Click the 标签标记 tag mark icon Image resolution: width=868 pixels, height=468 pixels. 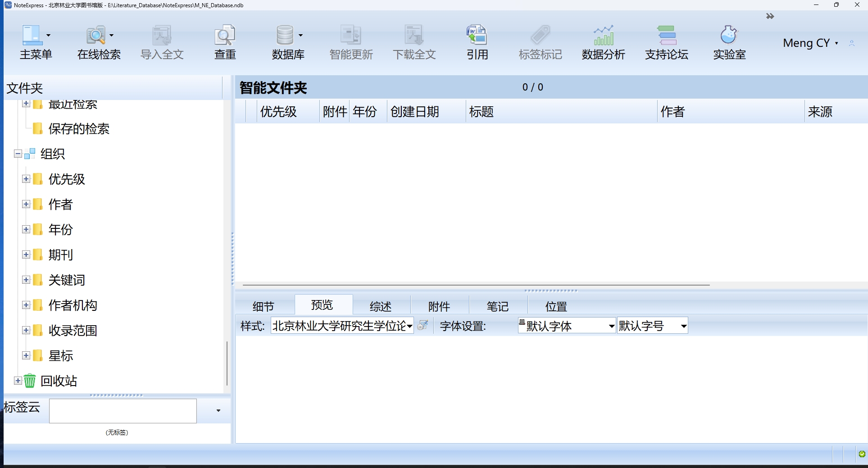click(540, 35)
